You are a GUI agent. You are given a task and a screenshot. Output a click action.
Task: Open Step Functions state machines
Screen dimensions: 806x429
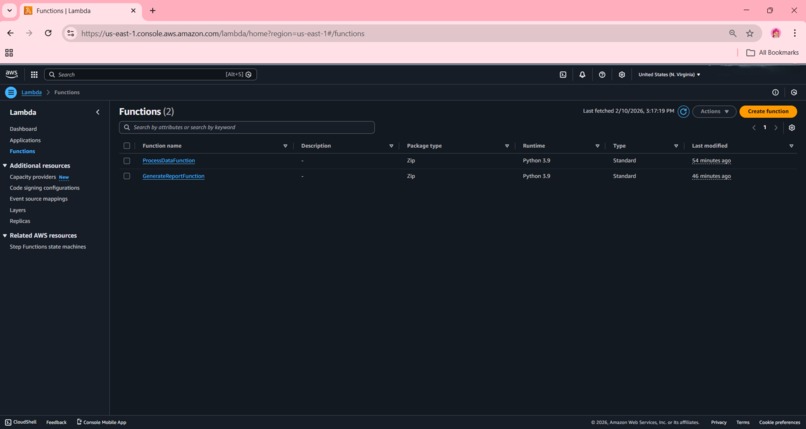48,247
